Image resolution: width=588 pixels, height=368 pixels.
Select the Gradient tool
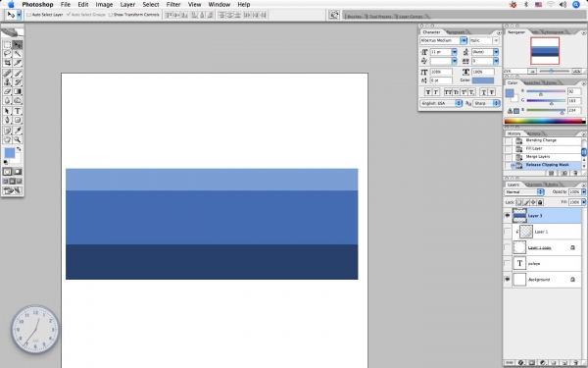click(18, 91)
